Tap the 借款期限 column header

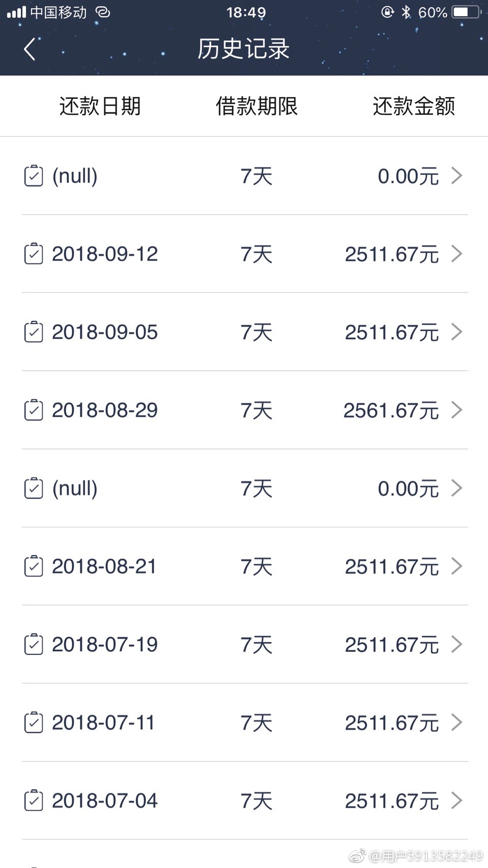[x=257, y=106]
